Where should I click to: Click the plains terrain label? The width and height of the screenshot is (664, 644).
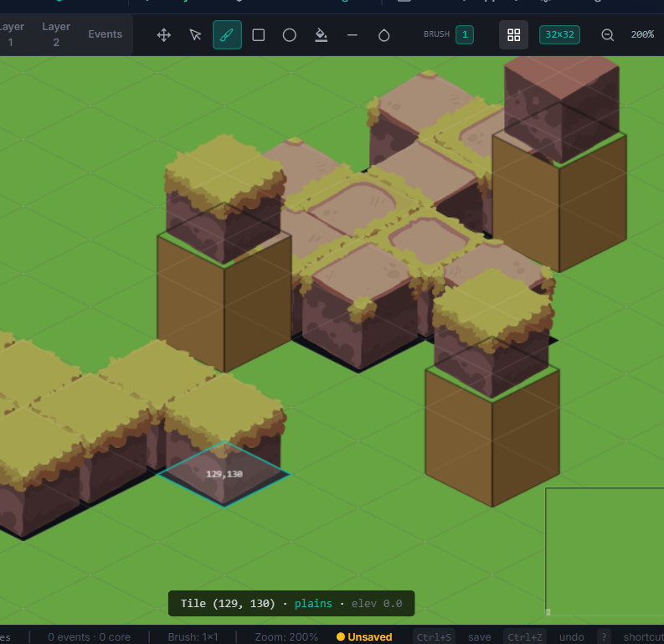(x=313, y=603)
